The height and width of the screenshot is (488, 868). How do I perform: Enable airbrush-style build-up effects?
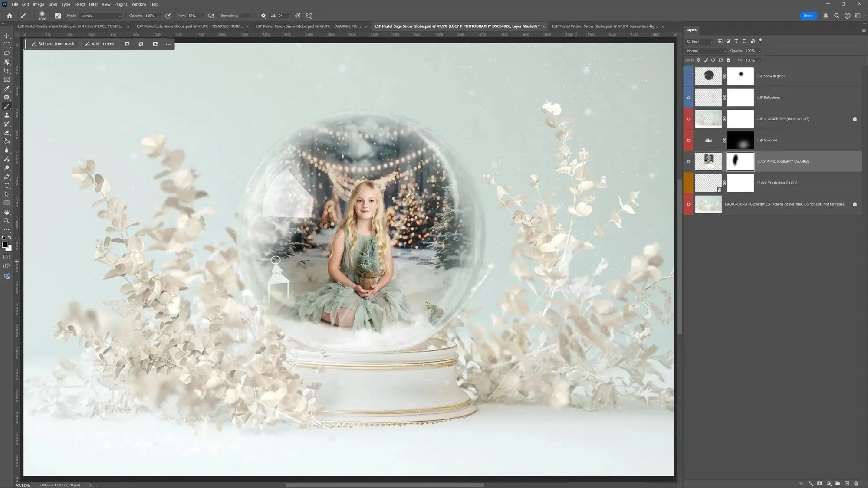(211, 16)
